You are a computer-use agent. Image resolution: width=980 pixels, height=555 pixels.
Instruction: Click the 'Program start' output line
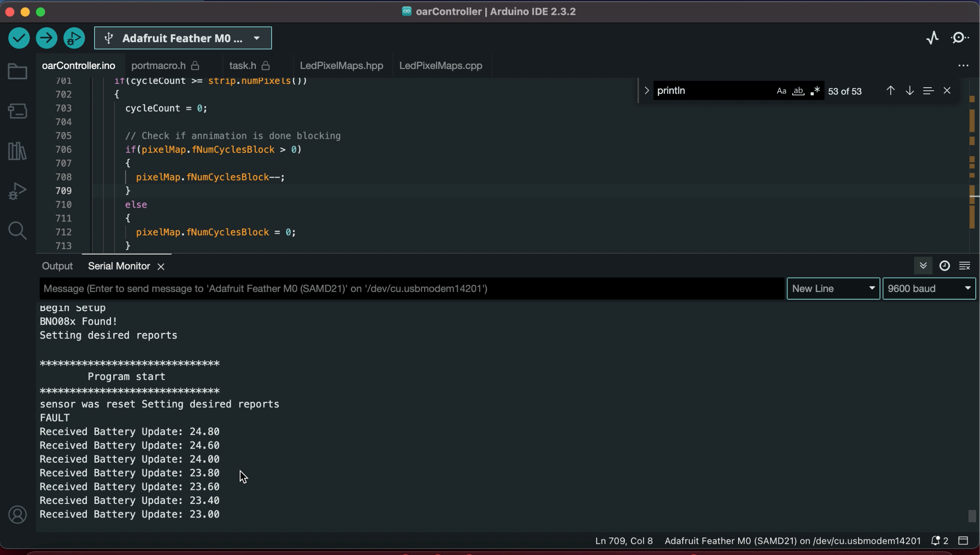[x=126, y=377]
